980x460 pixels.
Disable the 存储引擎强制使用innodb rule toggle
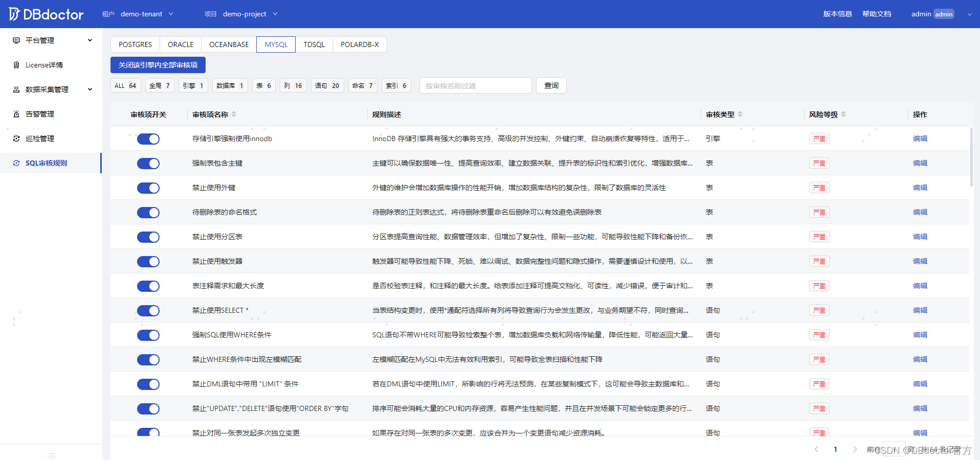click(148, 139)
